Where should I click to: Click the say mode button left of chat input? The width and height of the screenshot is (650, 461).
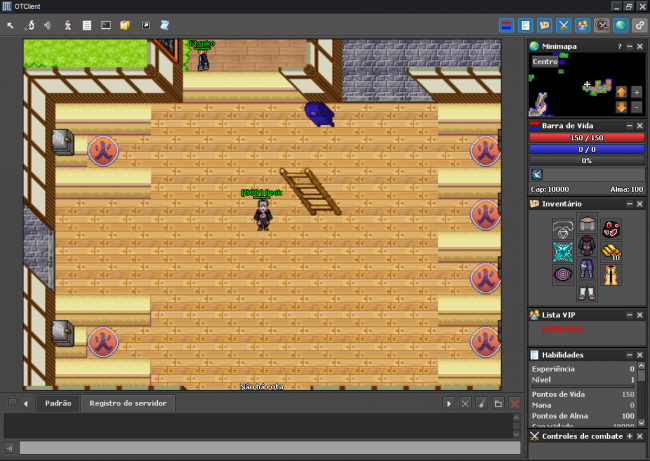[x=10, y=448]
